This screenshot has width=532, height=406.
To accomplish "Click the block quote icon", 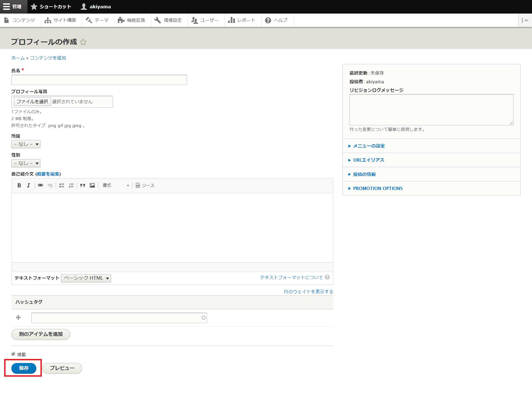I will point(82,185).
